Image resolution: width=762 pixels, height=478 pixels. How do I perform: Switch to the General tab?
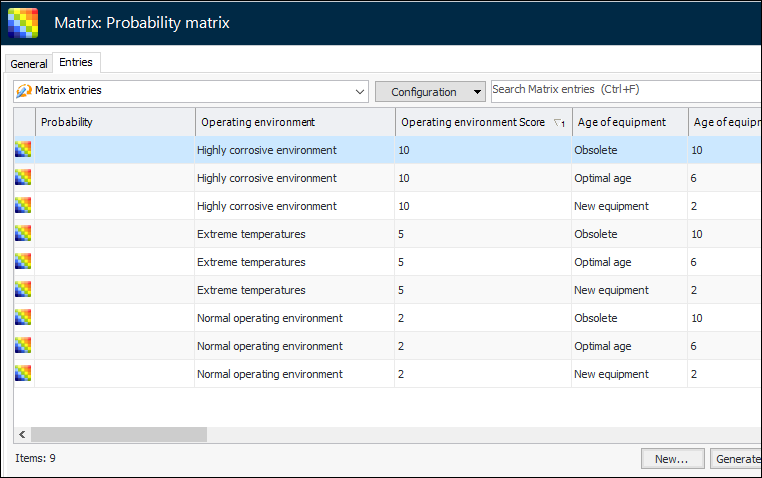coord(29,64)
